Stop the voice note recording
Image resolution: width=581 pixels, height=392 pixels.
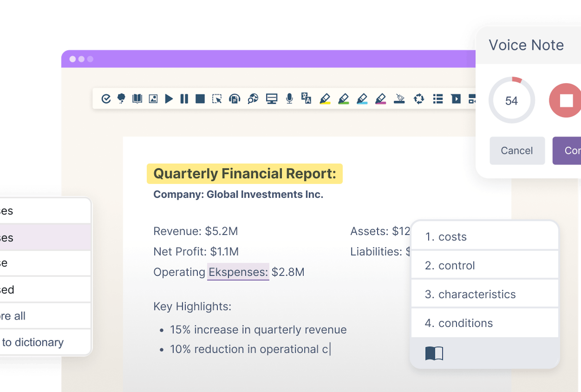click(x=566, y=100)
